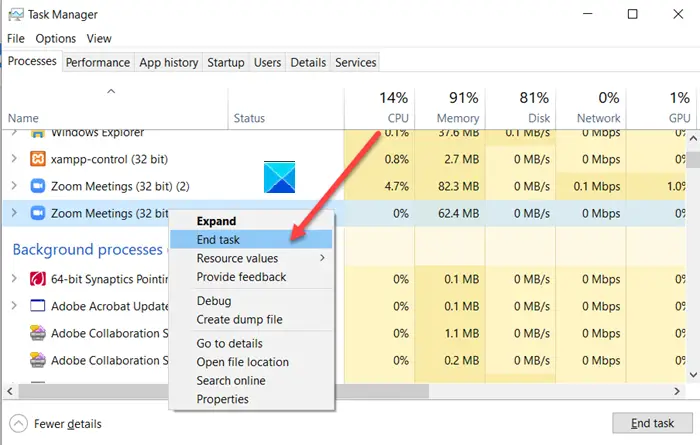This screenshot has height=445, width=700.
Task: Switch to the Startup tab
Action: (x=226, y=62)
